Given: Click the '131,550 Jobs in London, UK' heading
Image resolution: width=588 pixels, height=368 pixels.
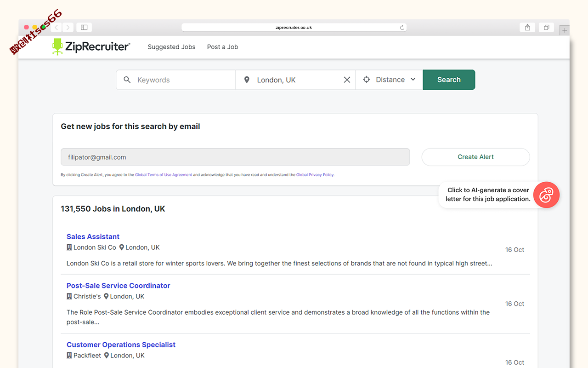Looking at the screenshot, I should [113, 209].
